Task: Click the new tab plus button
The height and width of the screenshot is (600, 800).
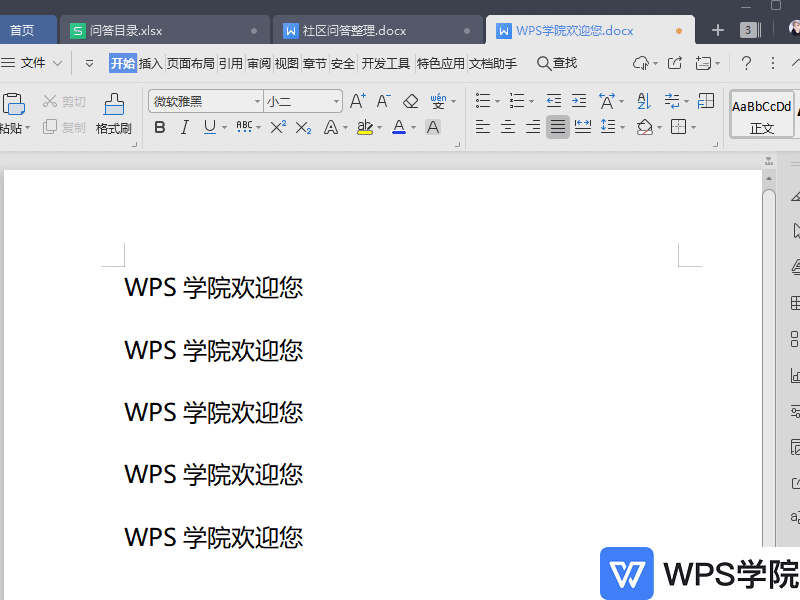Action: coord(718,31)
